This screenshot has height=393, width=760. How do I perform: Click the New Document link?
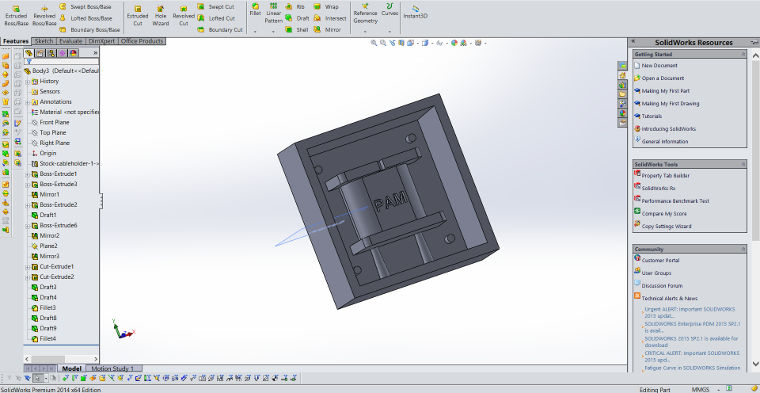point(659,65)
